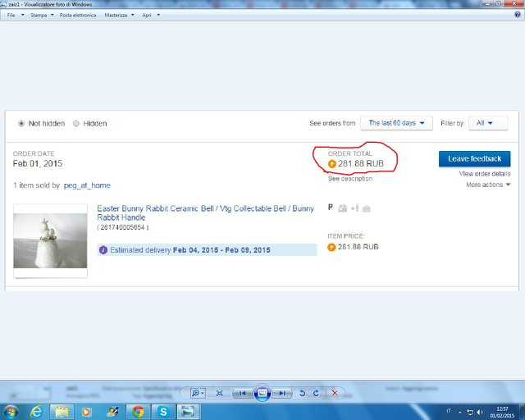
Task: Click the fit to window icon
Action: point(219,394)
